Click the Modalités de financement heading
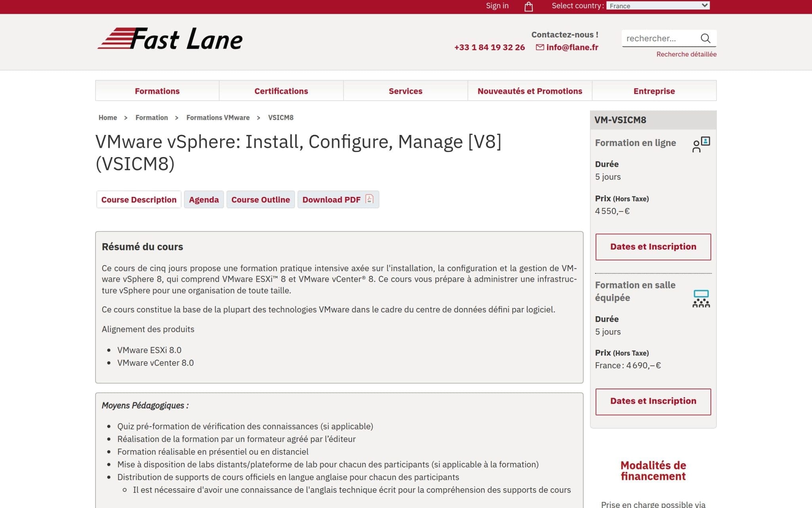This screenshot has height=508, width=812. (653, 471)
